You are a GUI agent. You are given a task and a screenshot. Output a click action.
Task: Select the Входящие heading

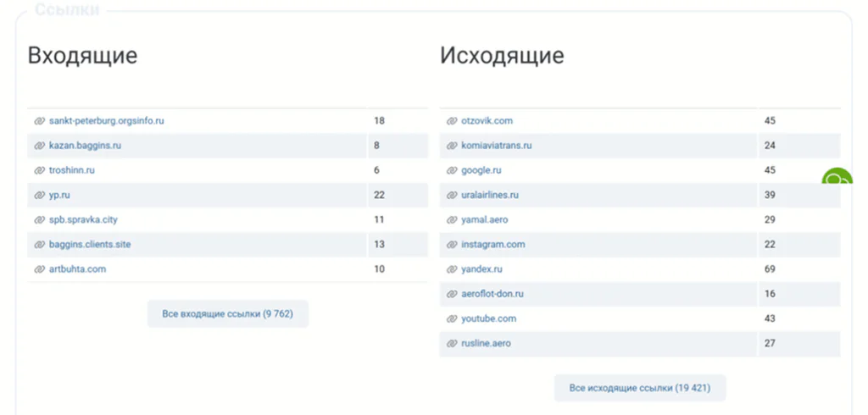[82, 56]
